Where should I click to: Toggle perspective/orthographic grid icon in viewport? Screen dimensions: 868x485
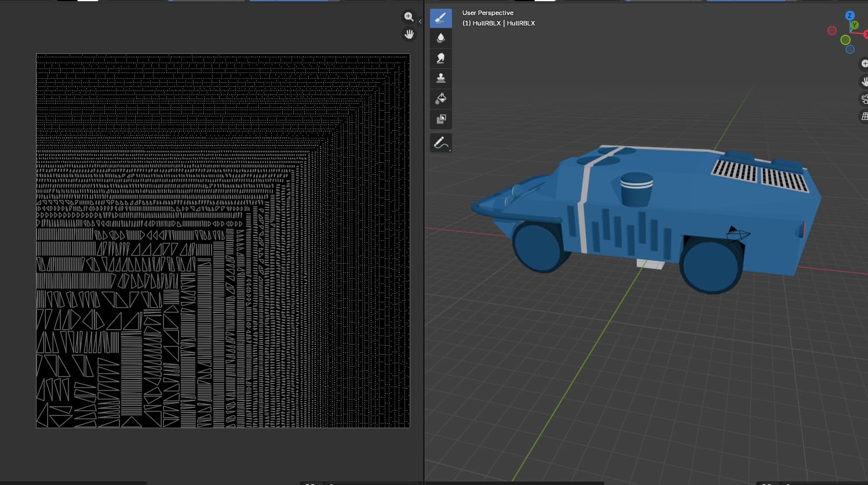pos(864,116)
